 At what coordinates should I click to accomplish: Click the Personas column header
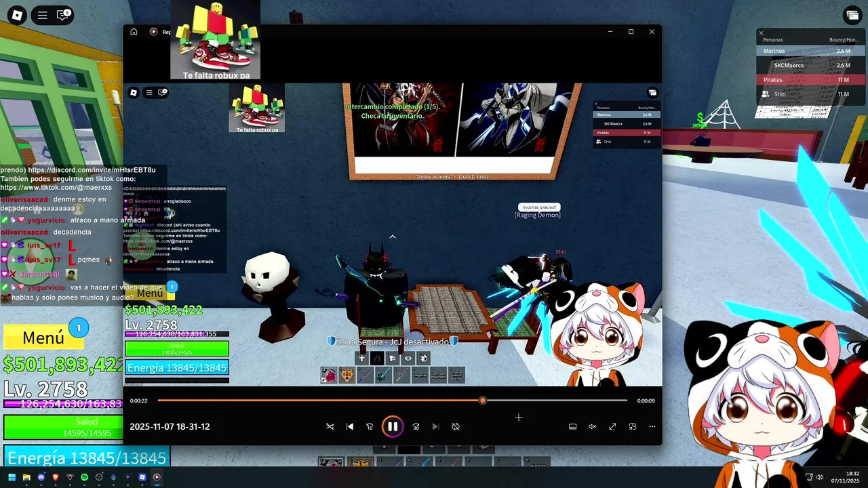coord(772,40)
